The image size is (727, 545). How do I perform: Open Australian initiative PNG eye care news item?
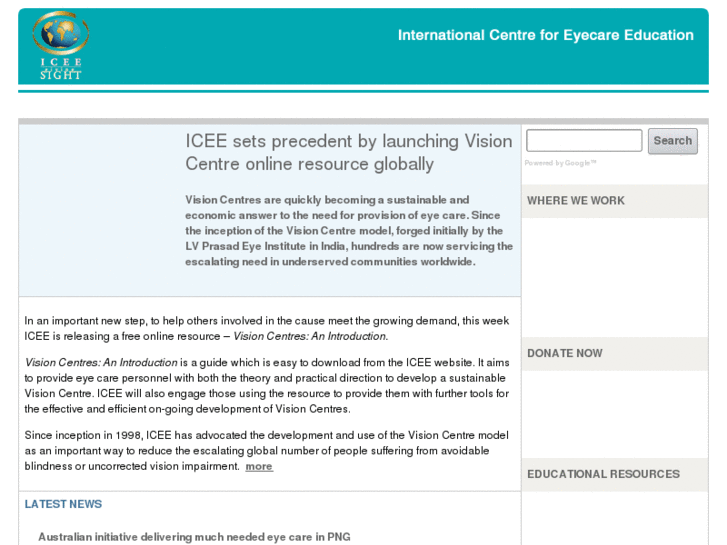(194, 537)
